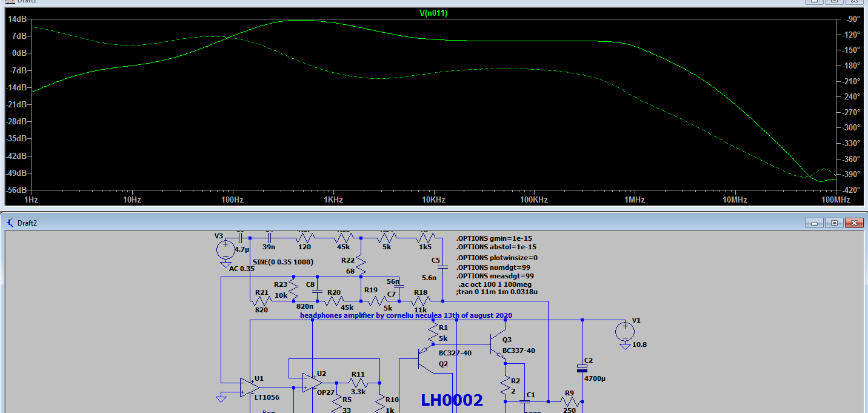Image resolution: width=868 pixels, height=413 pixels.
Task: Select the U1 op-amp triangle symbol
Action: coord(250,388)
